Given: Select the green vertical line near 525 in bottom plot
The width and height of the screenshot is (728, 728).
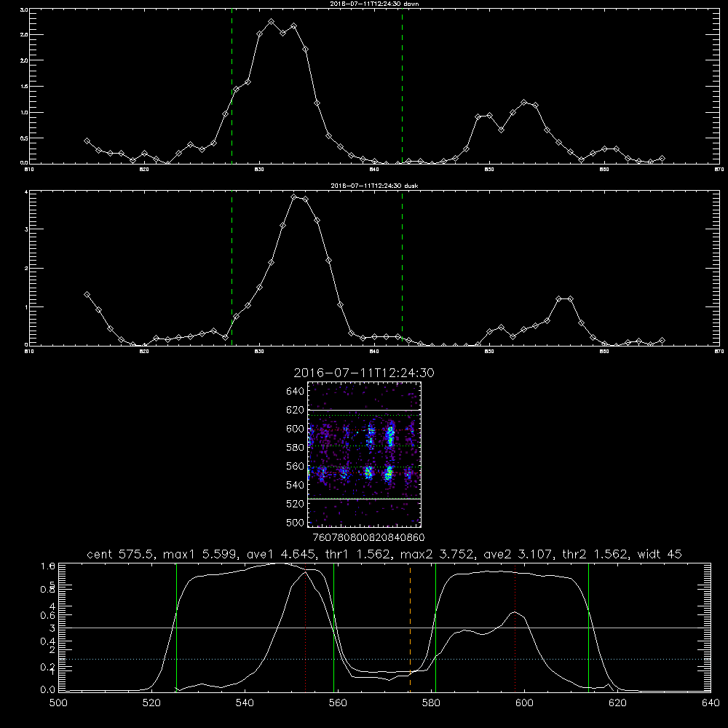Looking at the screenshot, I should click(x=176, y=628).
